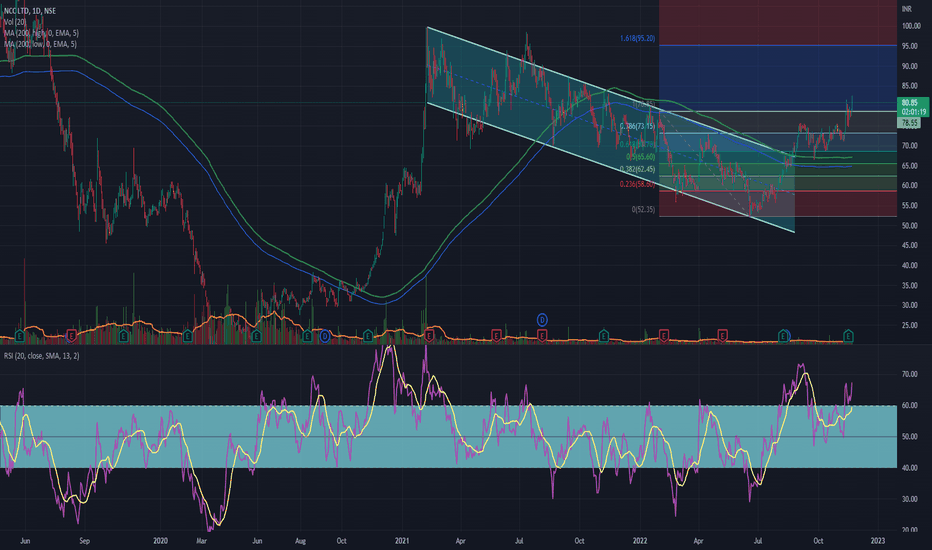
Task: Click the red E earnings marker for August 2021
Action: (542, 336)
